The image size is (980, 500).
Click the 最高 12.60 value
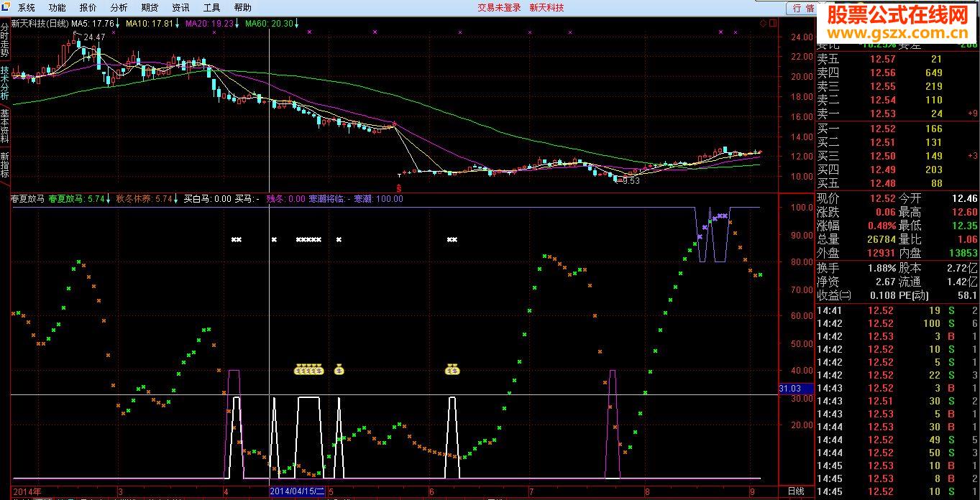pos(964,212)
